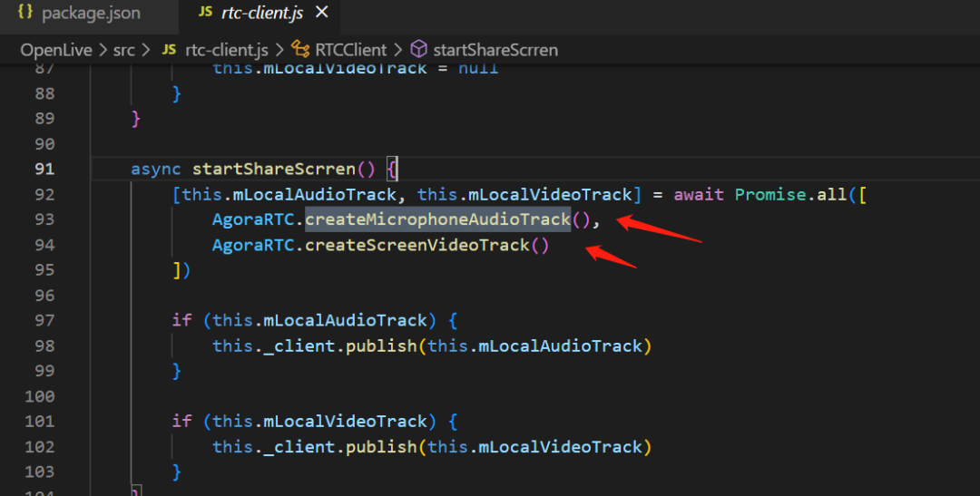Click line number 93 in gutter

click(x=45, y=219)
